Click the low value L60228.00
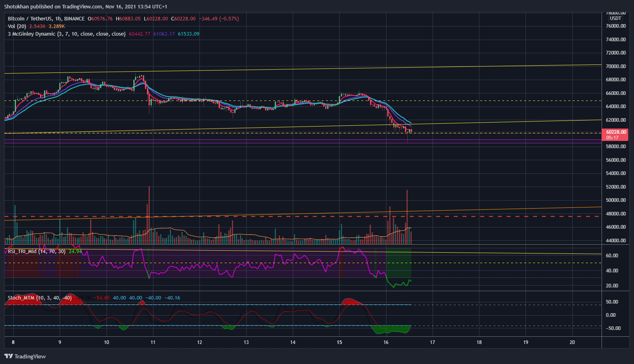 click(156, 19)
